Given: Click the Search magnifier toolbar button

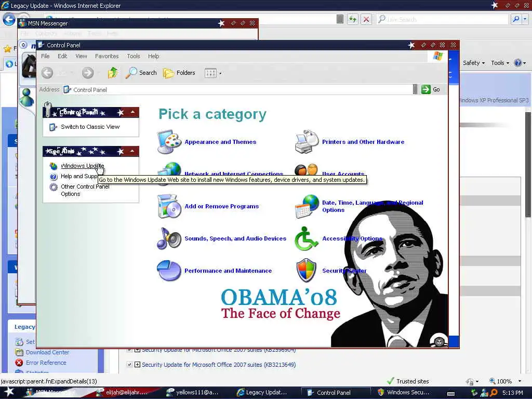Looking at the screenshot, I should pyautogui.click(x=141, y=73).
